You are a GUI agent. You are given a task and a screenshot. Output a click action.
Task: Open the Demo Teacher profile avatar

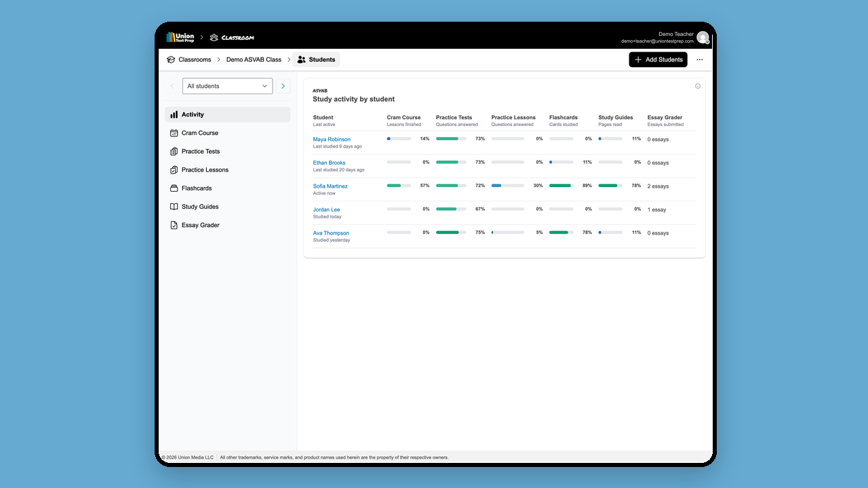pos(703,37)
